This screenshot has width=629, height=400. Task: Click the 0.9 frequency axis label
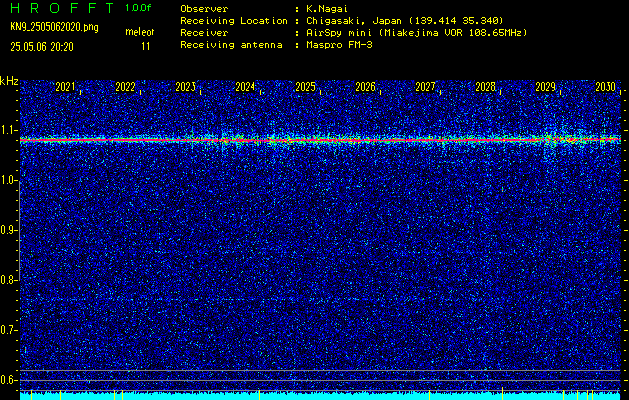[x=8, y=230]
